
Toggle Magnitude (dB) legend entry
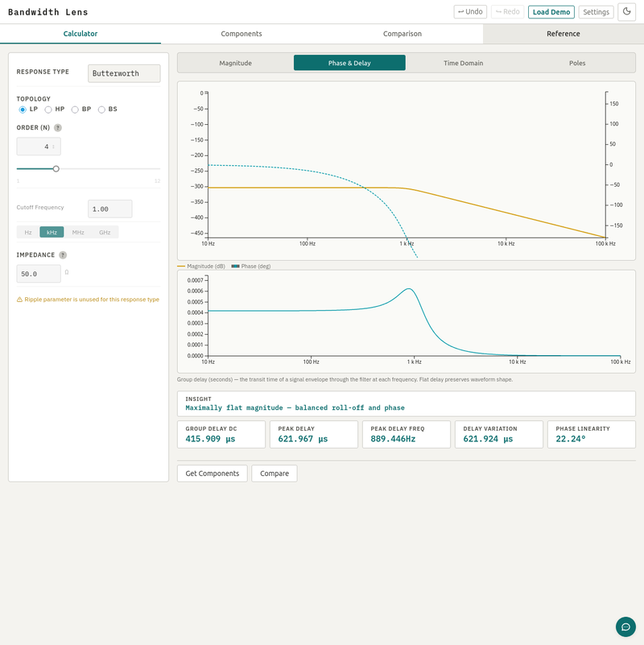click(x=201, y=267)
